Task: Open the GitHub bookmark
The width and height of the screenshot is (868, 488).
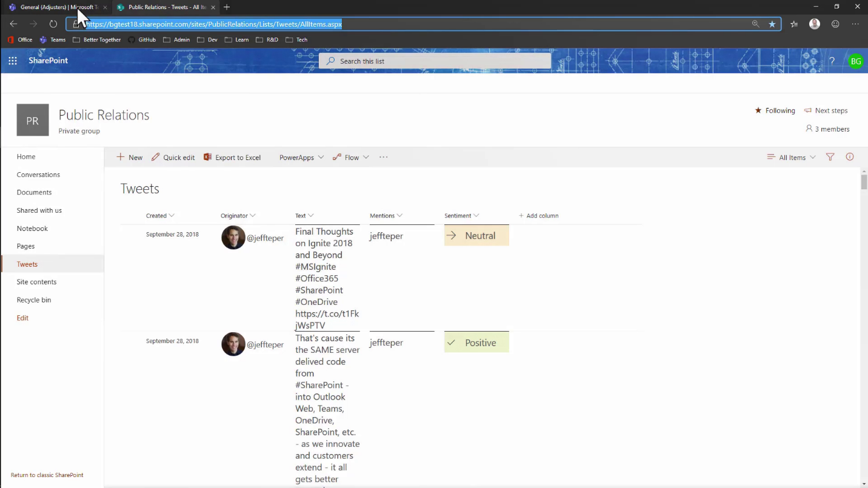Action: (x=142, y=40)
